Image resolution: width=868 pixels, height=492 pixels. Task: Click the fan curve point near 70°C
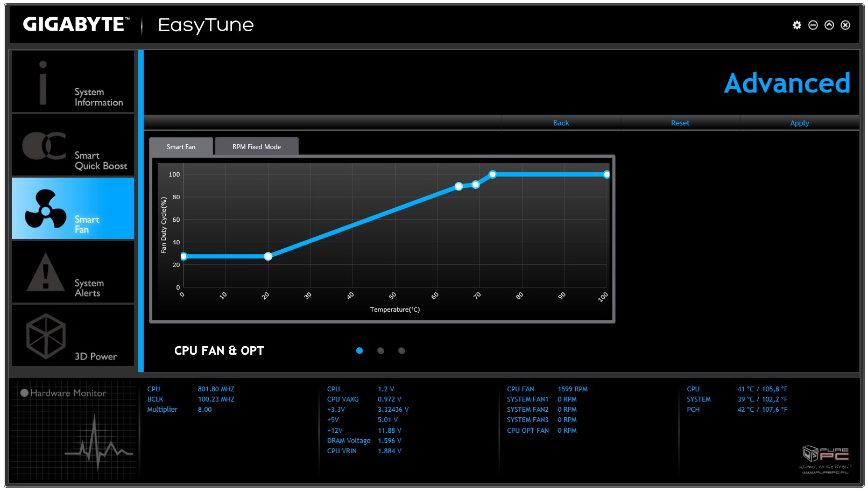[x=476, y=185]
